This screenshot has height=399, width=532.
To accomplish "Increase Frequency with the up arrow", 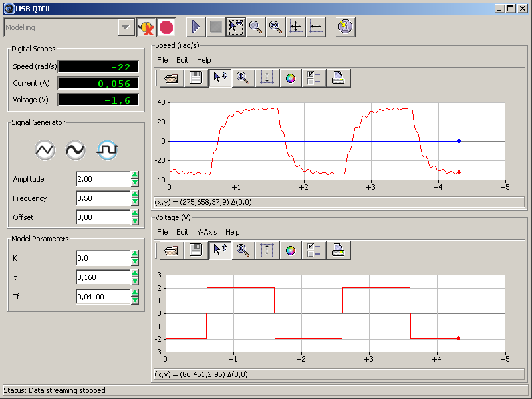I will [135, 194].
